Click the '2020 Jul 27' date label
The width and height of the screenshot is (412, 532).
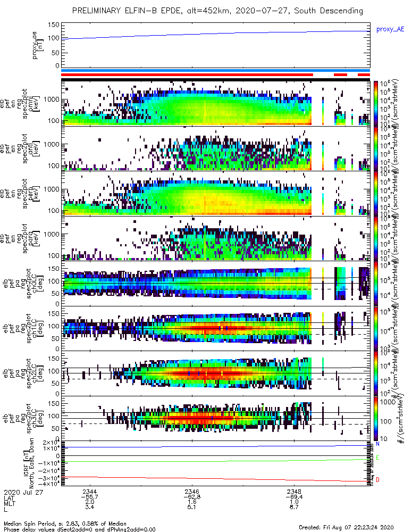(23, 492)
